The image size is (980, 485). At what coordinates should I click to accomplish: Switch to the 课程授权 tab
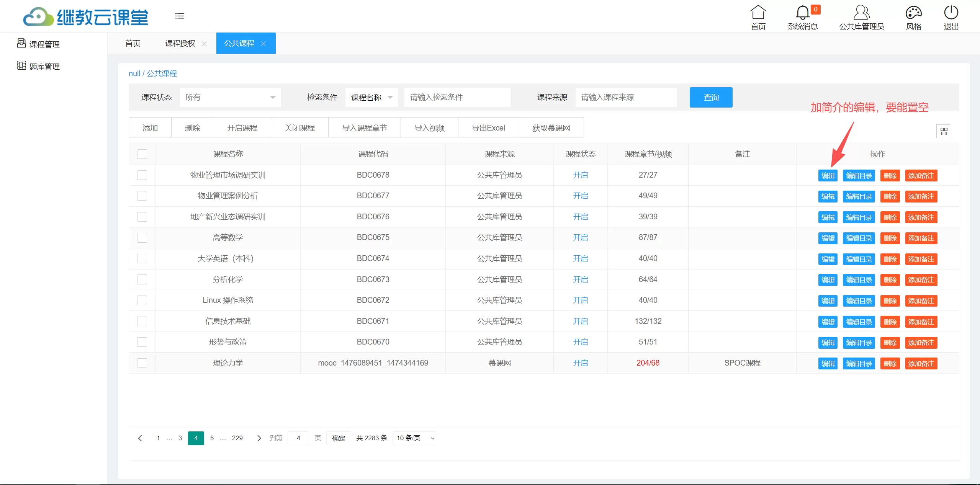point(180,44)
